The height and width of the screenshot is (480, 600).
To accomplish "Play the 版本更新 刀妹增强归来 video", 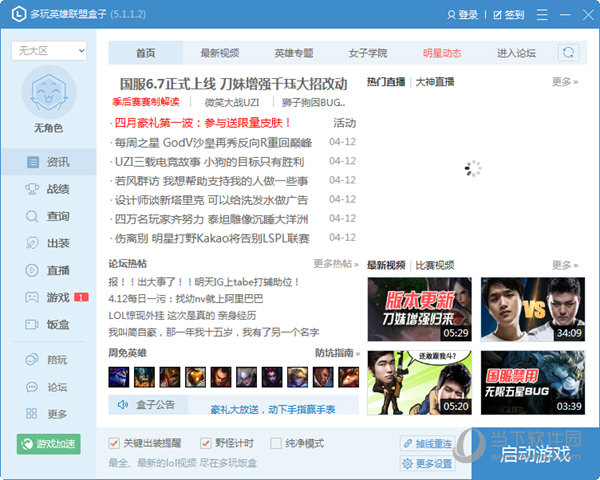I will (419, 309).
